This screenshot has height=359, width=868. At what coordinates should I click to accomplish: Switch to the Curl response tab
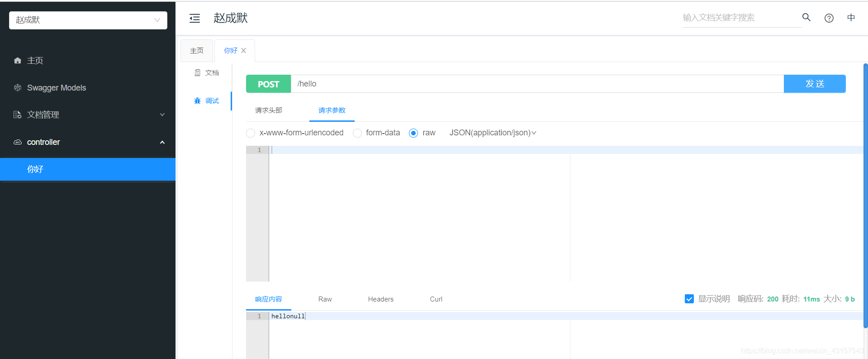pyautogui.click(x=436, y=299)
